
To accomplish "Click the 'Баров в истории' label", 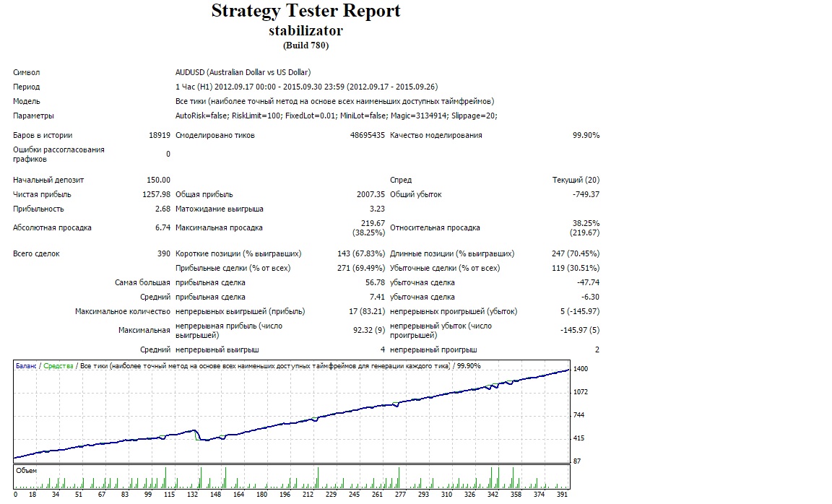I will point(43,135).
